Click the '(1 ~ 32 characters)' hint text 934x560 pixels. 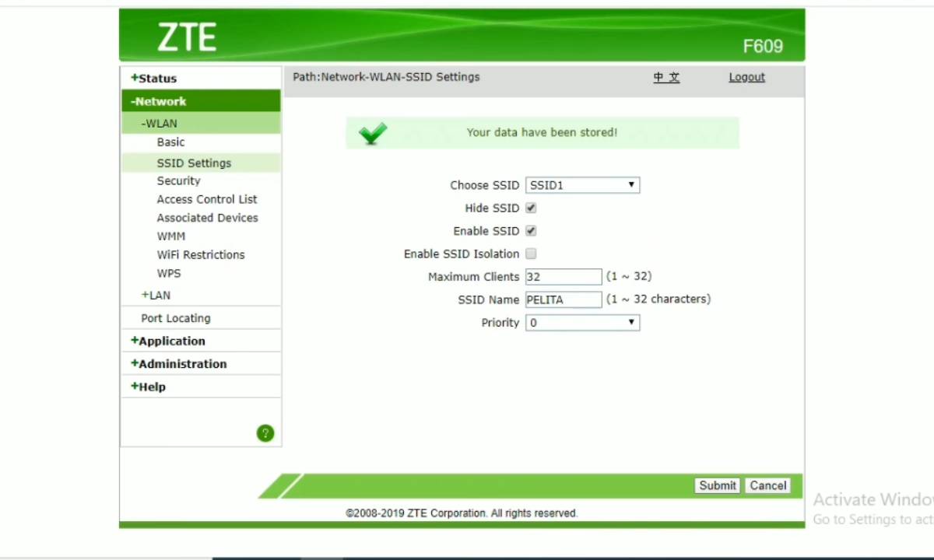(658, 299)
